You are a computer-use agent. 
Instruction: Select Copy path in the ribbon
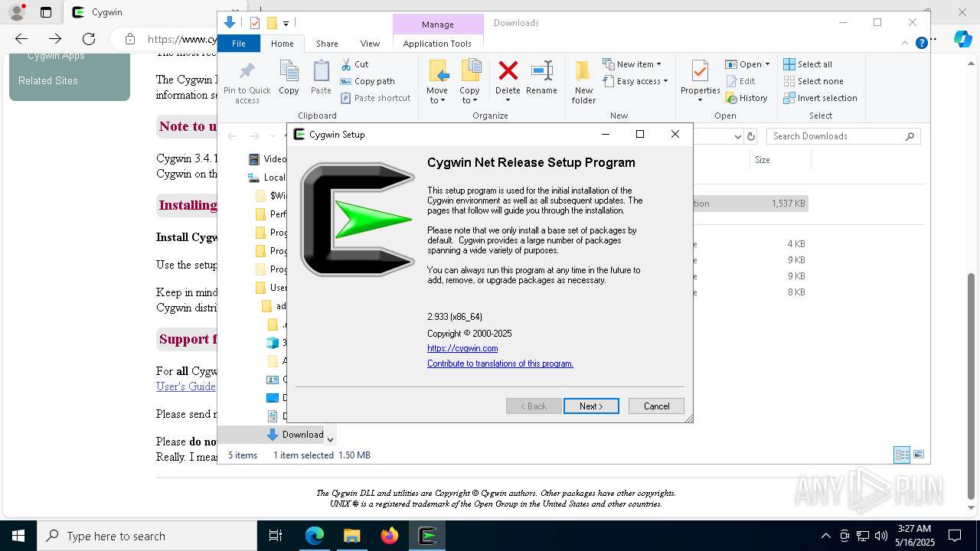(367, 81)
